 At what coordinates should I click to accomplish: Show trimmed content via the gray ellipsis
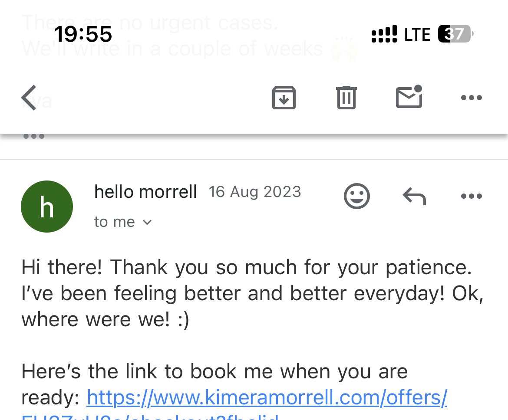[x=34, y=136]
